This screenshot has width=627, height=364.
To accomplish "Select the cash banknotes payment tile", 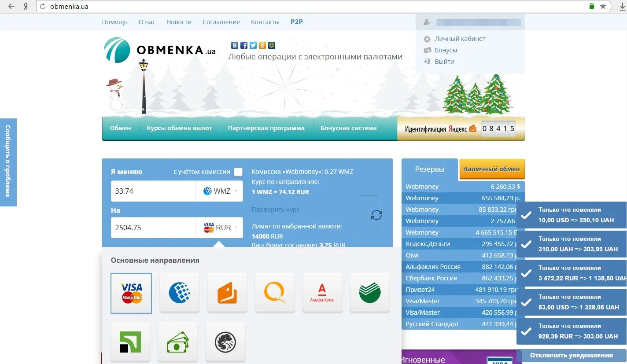I will click(178, 342).
